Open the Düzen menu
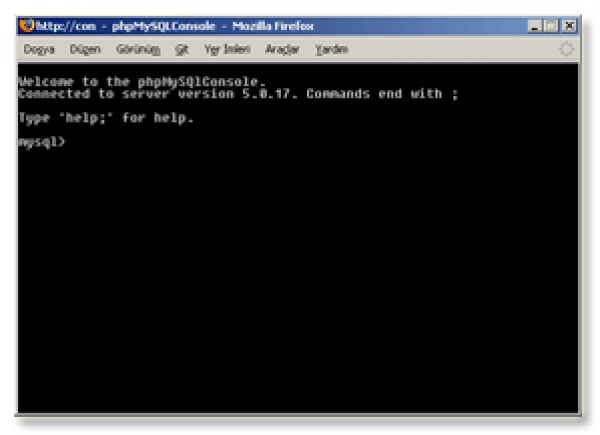The image size is (600, 435). coord(85,49)
